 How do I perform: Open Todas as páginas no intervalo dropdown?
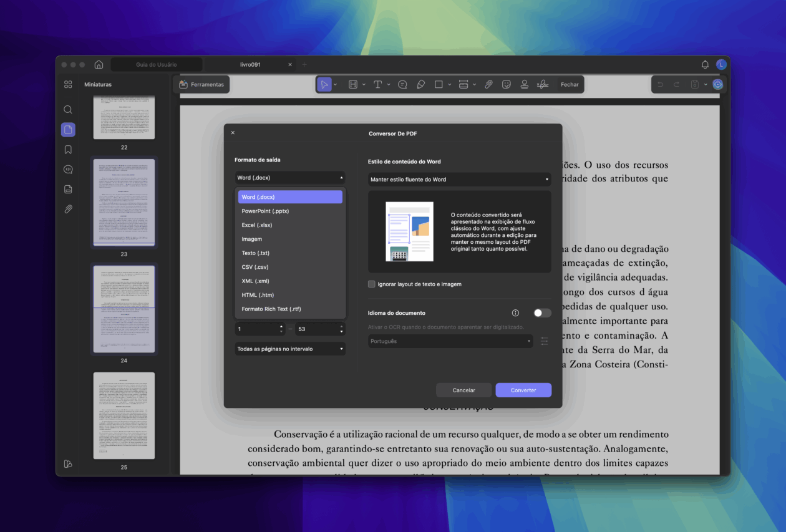point(290,349)
